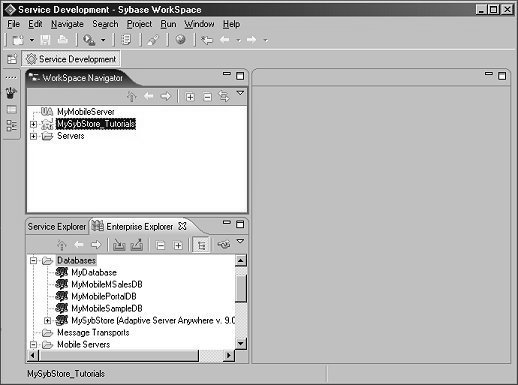This screenshot has width=518, height=385.
Task: Open the Project menu
Action: [139, 24]
